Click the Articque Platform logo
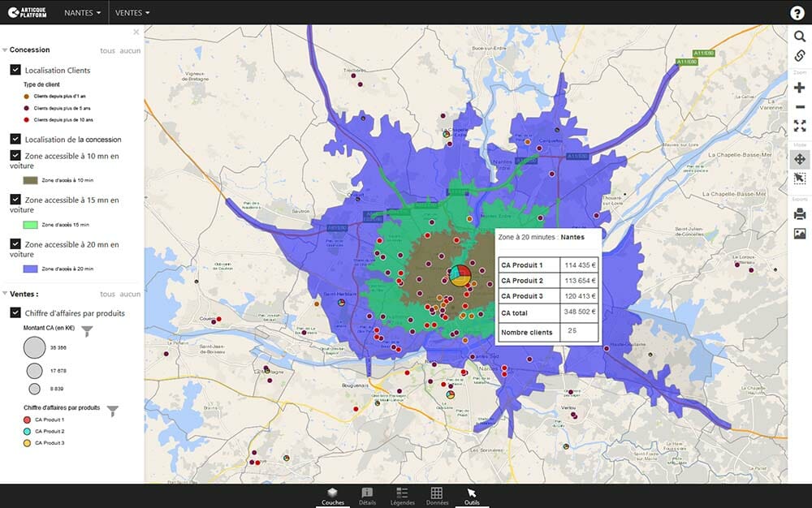 pyautogui.click(x=28, y=12)
